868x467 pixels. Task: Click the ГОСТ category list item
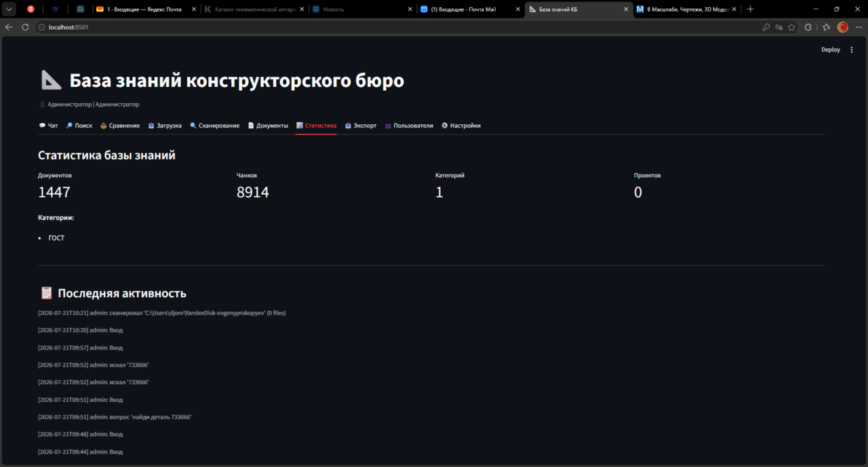pyautogui.click(x=56, y=238)
